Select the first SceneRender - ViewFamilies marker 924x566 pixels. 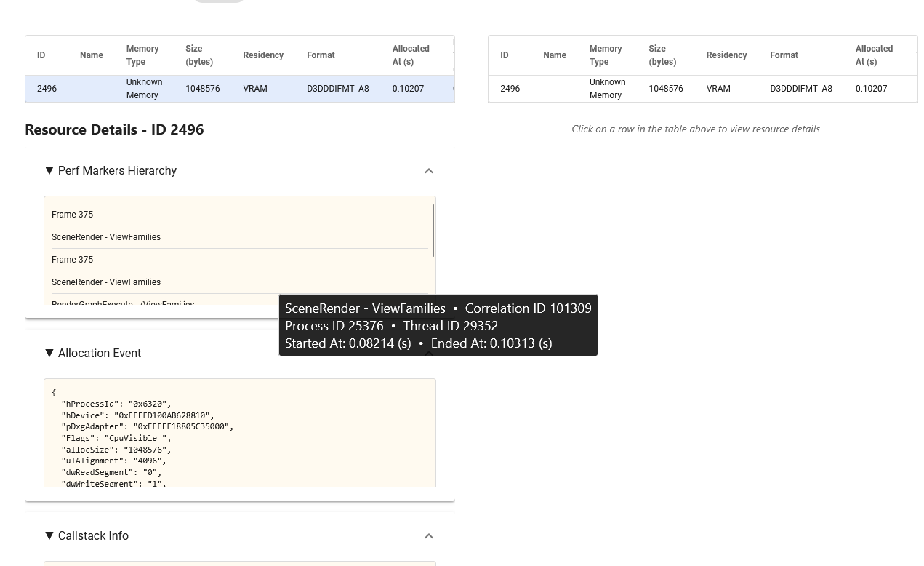(106, 237)
